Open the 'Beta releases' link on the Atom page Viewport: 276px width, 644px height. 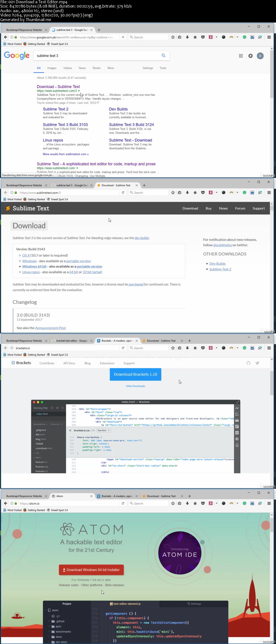[115, 585]
